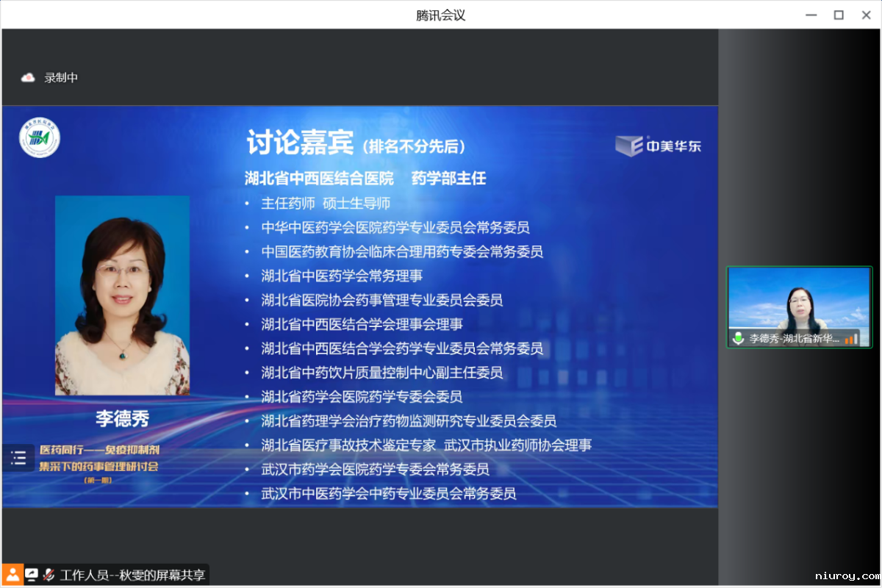Click the speaker portrait photo on slide
882x588 pixels.
[122, 295]
